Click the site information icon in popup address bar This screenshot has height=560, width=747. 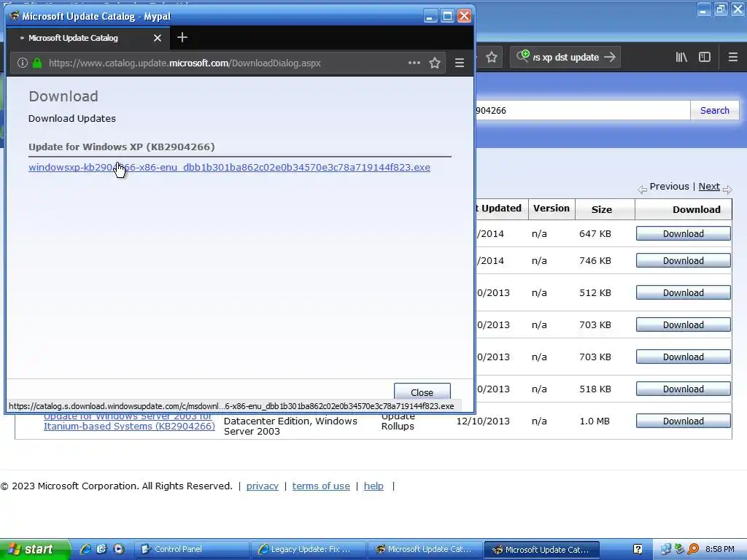click(22, 63)
